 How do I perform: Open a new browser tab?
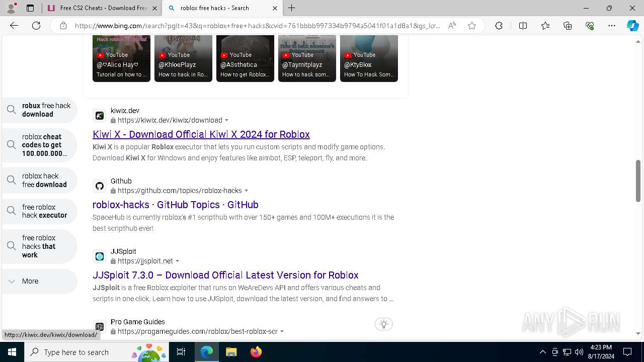tap(292, 8)
